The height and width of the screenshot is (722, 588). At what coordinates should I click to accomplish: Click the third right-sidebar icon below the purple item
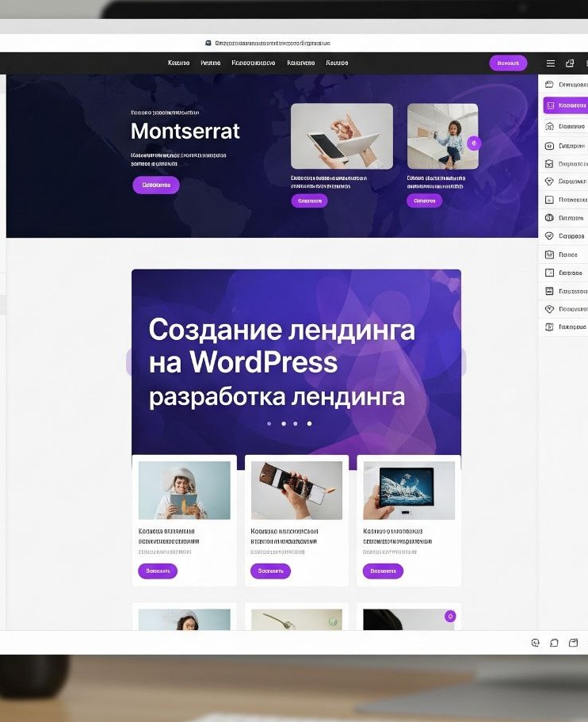tap(549, 126)
